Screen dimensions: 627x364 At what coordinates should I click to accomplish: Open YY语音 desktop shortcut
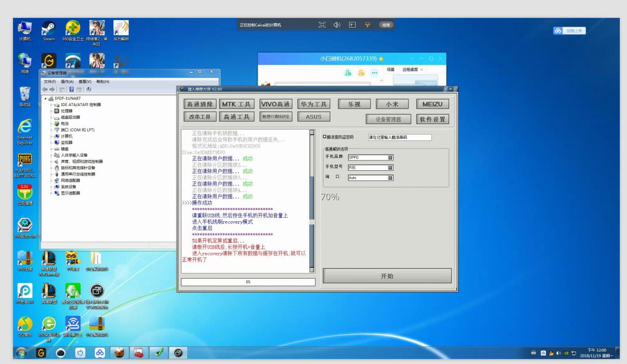(x=73, y=261)
